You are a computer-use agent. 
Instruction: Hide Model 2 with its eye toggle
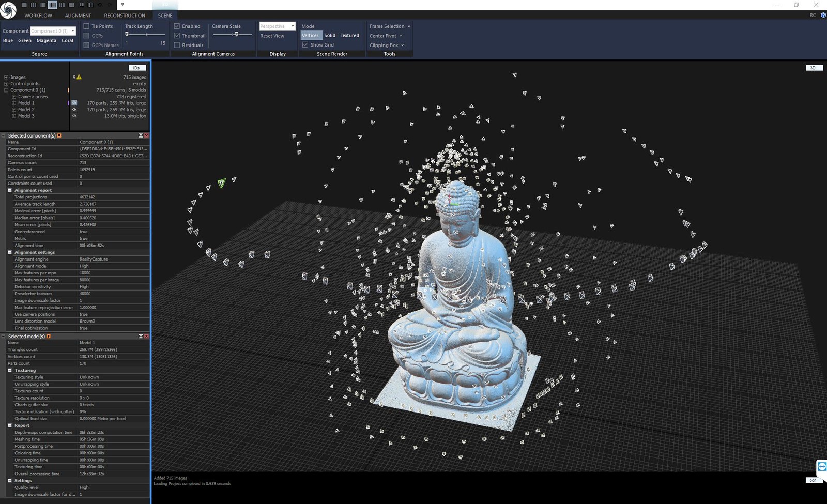(74, 109)
